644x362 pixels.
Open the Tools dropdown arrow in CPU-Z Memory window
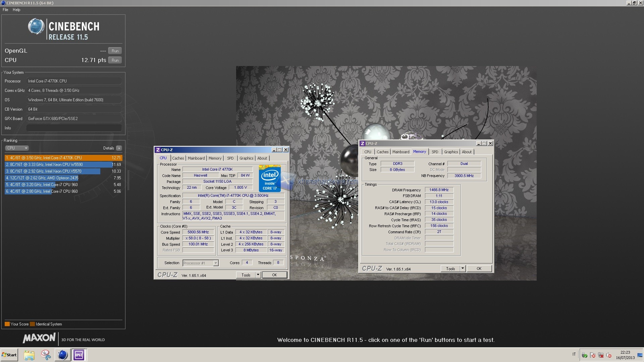point(462,268)
